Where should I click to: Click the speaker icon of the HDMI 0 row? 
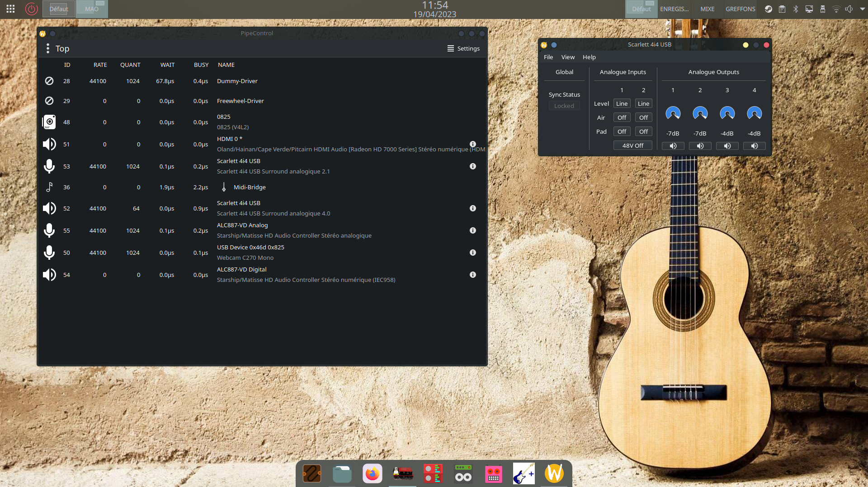tap(49, 144)
